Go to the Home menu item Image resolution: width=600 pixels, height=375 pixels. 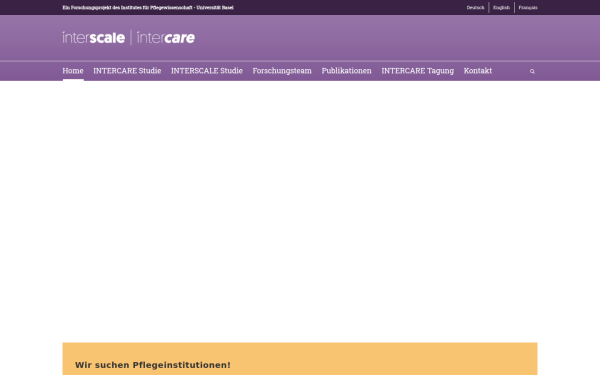(73, 71)
